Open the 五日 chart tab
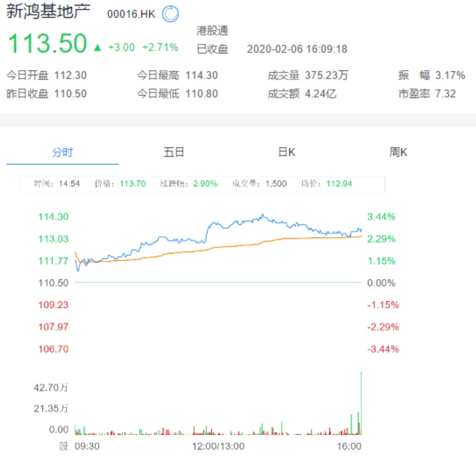Image resolution: width=476 pixels, height=460 pixels. [x=174, y=153]
